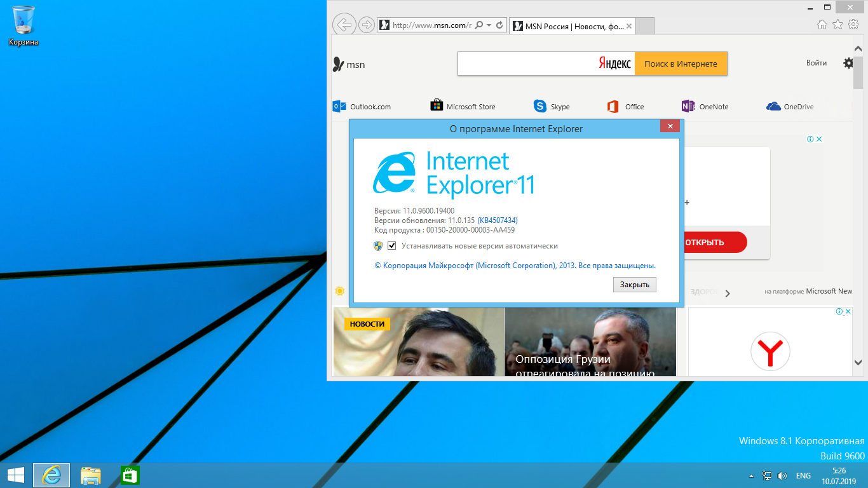Open the IE Home page icon
Screen dimensions: 868x488
[x=822, y=25]
